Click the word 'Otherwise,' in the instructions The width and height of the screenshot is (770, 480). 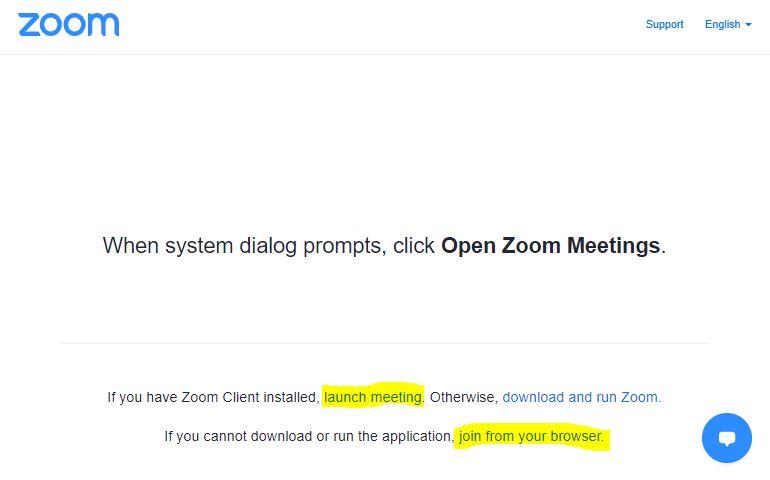pos(464,397)
